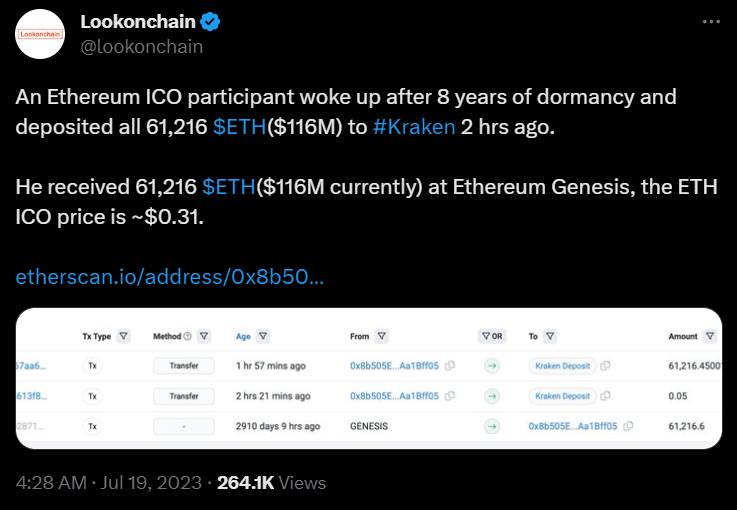
Task: Copy the From address in second row
Action: point(450,396)
